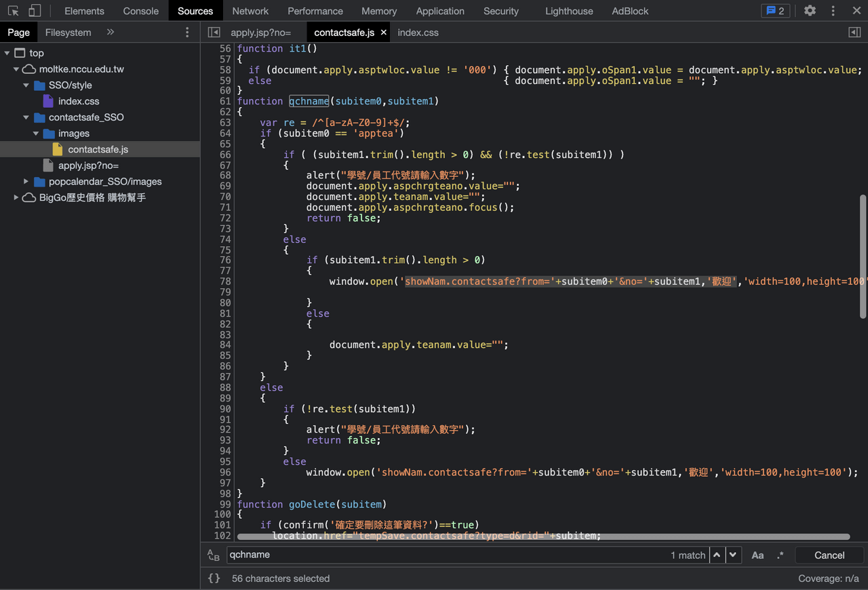The width and height of the screenshot is (868, 590).
Task: Expand the popcalendar_SSO/images folder
Action: [x=26, y=182]
